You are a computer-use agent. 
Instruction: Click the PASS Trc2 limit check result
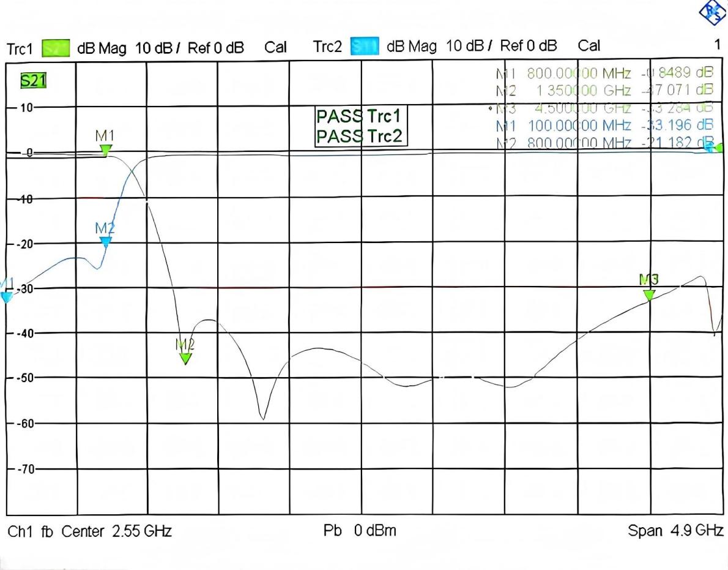click(x=360, y=136)
